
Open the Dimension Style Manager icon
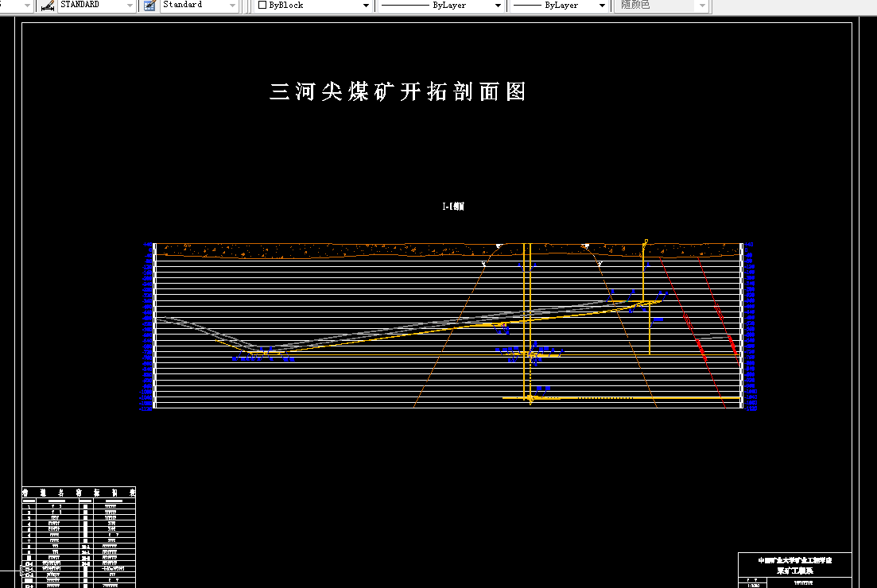[45, 6]
